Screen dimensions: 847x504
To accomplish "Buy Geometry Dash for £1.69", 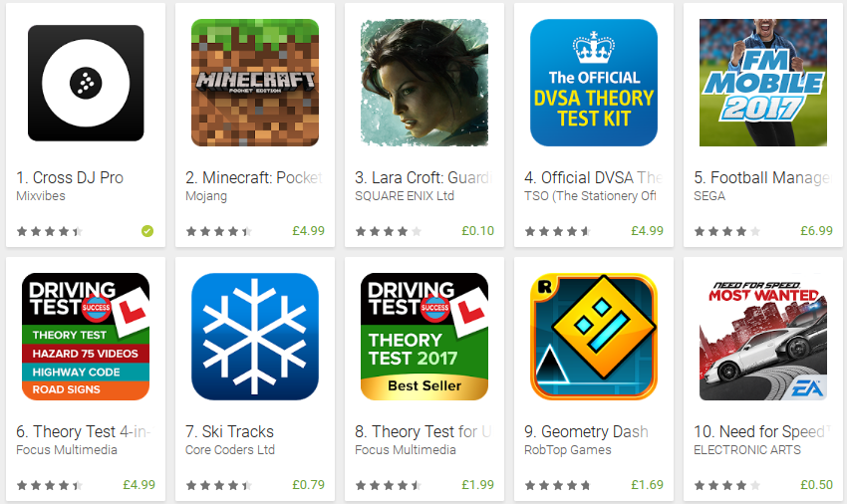I will [x=647, y=485].
